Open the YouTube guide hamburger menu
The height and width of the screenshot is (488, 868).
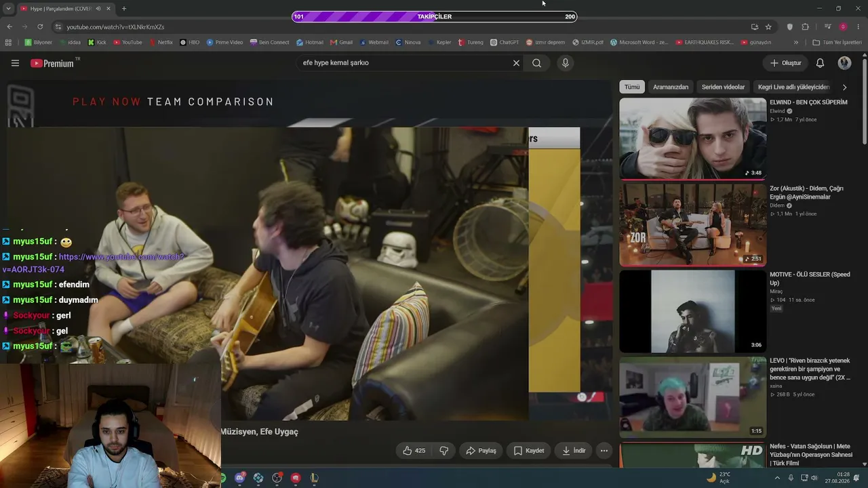(x=15, y=63)
